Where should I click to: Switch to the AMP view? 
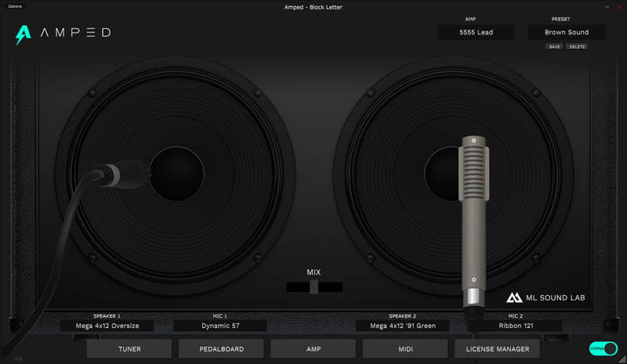313,349
